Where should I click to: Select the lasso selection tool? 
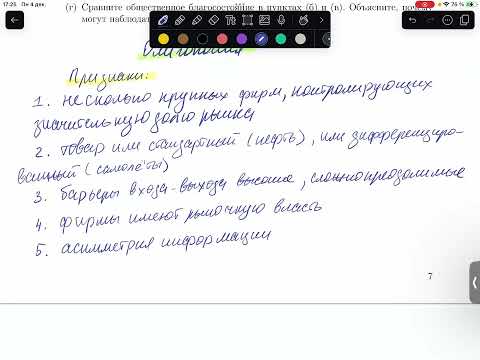247,20
